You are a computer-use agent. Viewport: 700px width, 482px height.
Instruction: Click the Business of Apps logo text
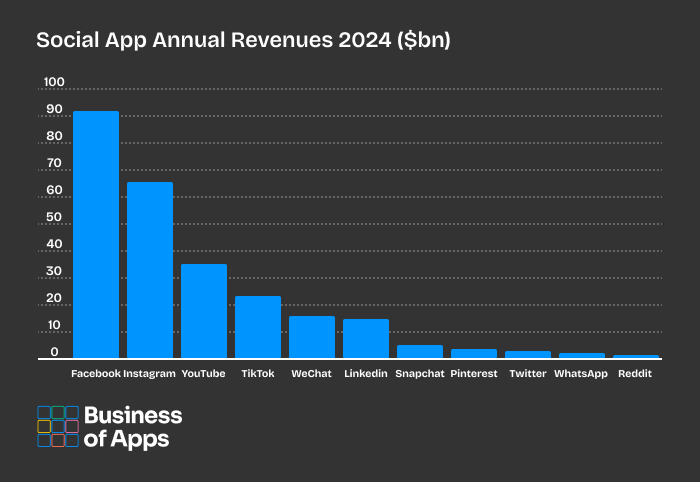[x=133, y=427]
